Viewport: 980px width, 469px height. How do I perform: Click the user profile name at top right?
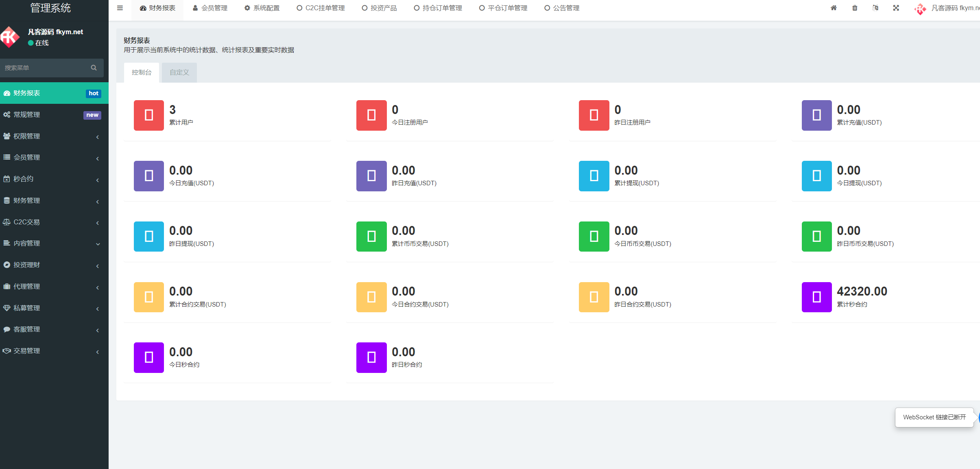[954, 8]
